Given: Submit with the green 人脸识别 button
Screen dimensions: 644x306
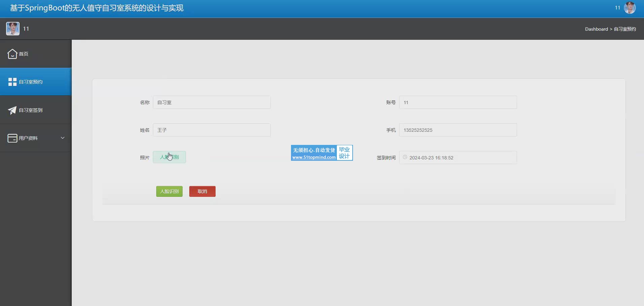Looking at the screenshot, I should (x=169, y=191).
